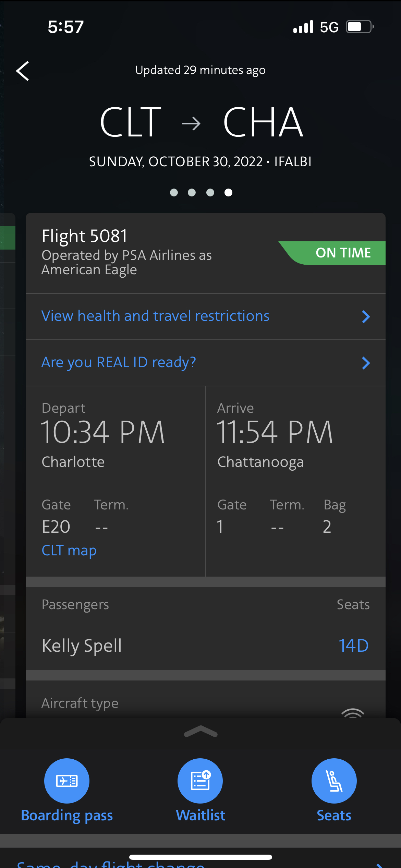Screen dimensions: 401x868
Task: Select the third page indicator dot
Action: coord(210,193)
